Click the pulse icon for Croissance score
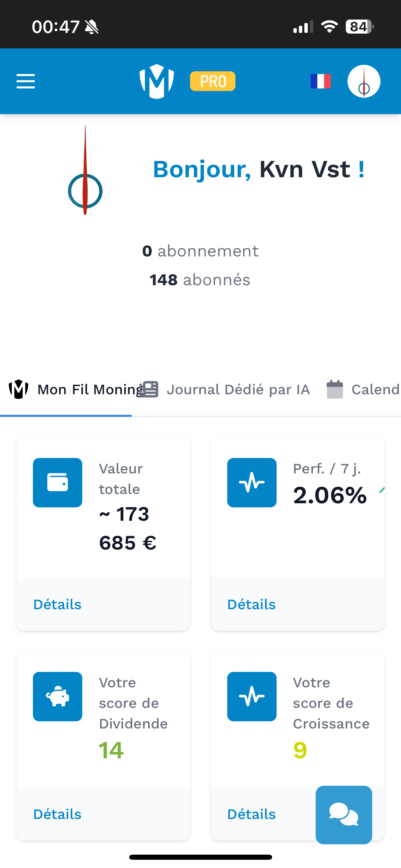This screenshot has height=868, width=401. pos(252,697)
